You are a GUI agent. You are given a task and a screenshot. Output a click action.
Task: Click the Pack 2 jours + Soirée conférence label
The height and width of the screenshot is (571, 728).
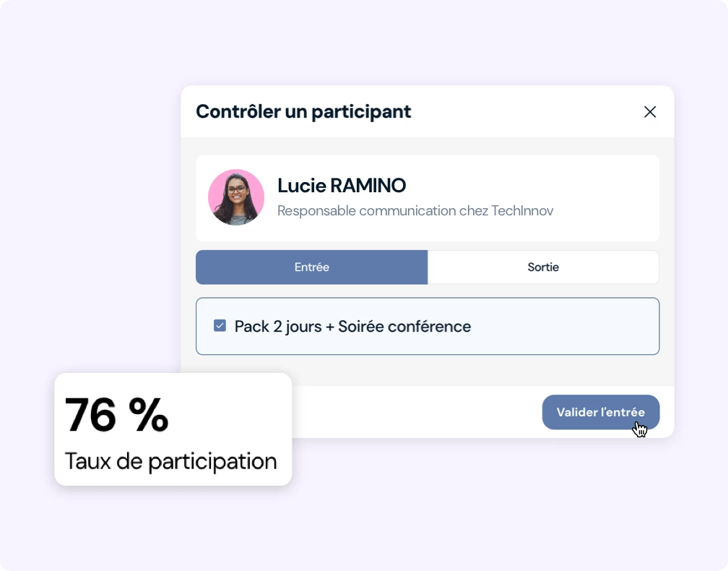point(352,327)
